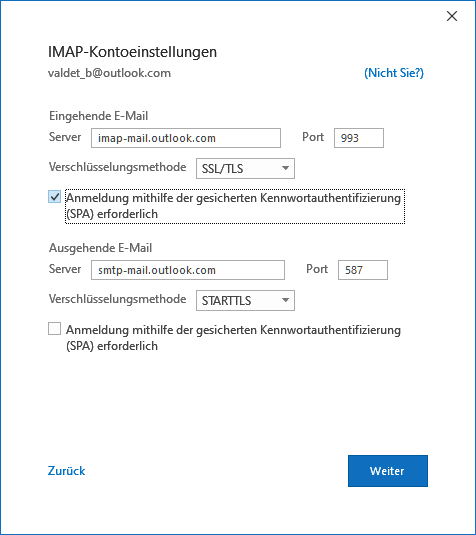476x535 pixels.
Task: Open the STARTTLS encryption dropdown
Action: click(x=245, y=300)
